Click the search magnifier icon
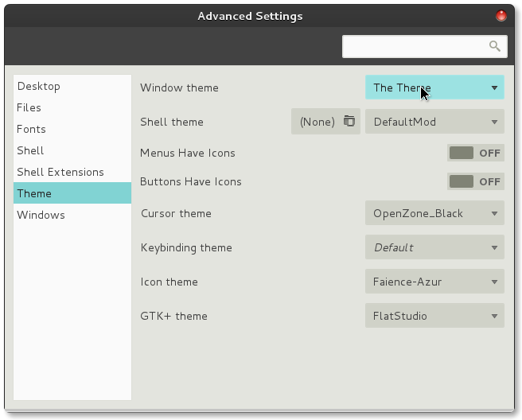Screen dimensions: 522x420 click(x=495, y=46)
